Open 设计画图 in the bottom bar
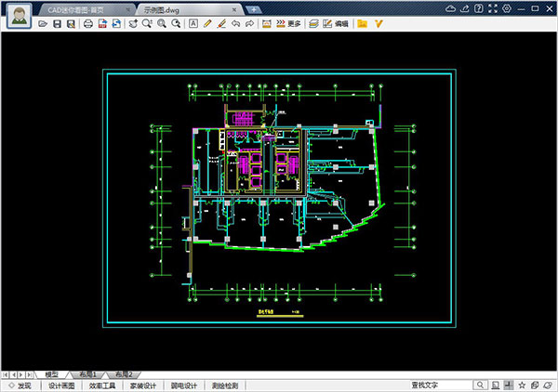Screen dimensions: 558x392 pos(61,385)
